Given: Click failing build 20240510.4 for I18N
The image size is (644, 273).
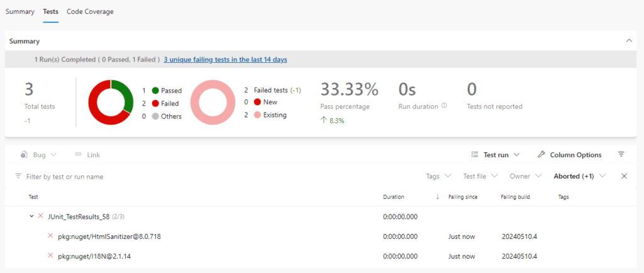Looking at the screenshot, I should pos(519,256).
